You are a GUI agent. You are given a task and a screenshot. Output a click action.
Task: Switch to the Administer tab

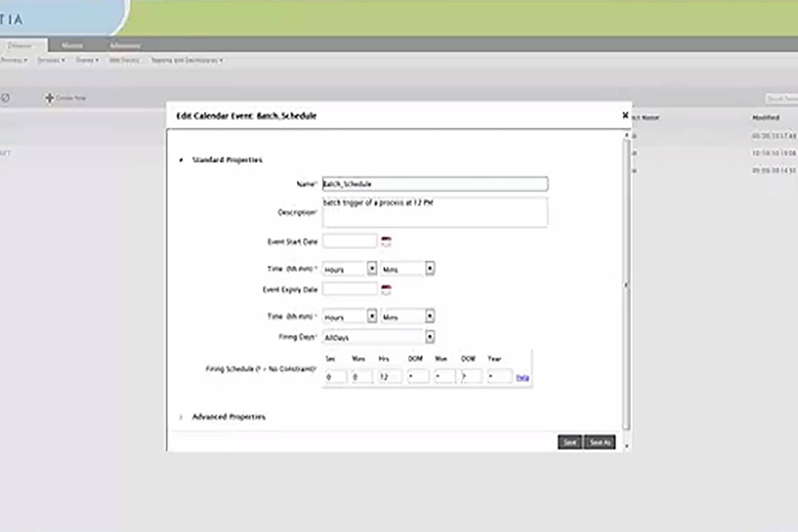(x=125, y=46)
